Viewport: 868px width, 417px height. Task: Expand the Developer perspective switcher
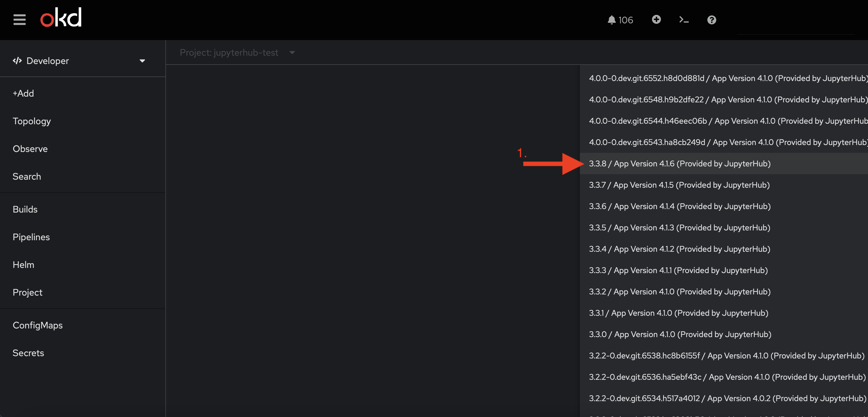coord(80,61)
